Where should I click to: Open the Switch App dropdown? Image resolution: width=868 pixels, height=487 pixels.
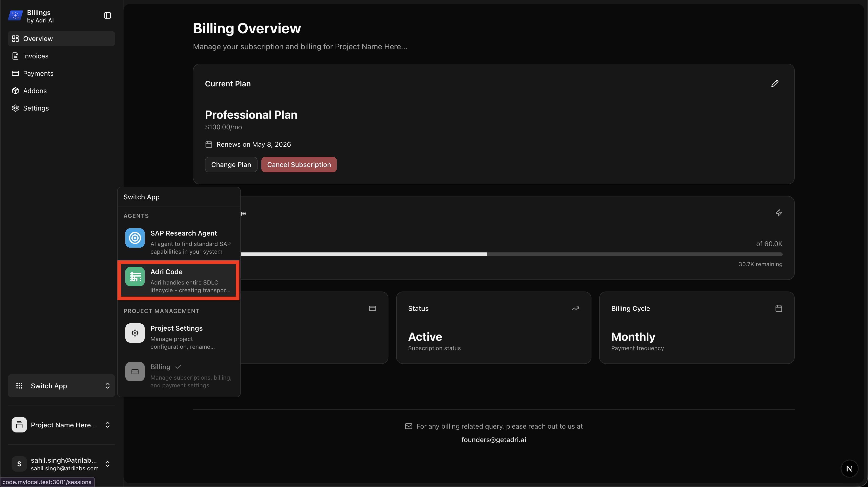(61, 385)
